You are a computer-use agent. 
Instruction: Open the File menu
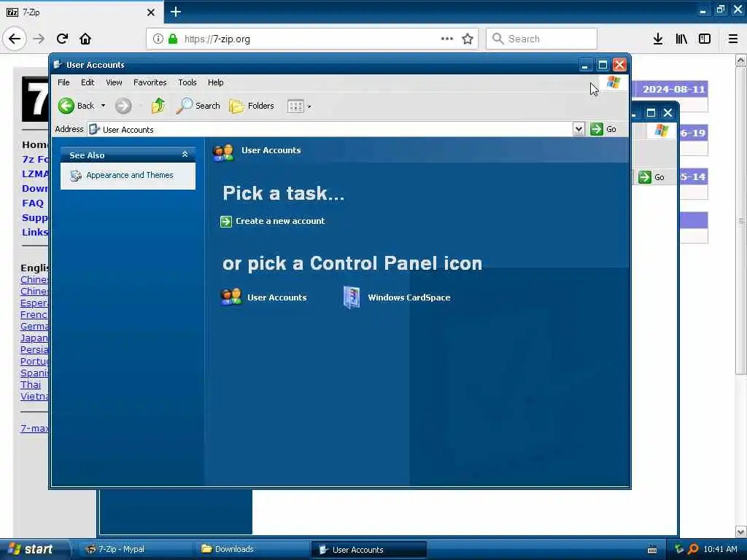click(63, 82)
